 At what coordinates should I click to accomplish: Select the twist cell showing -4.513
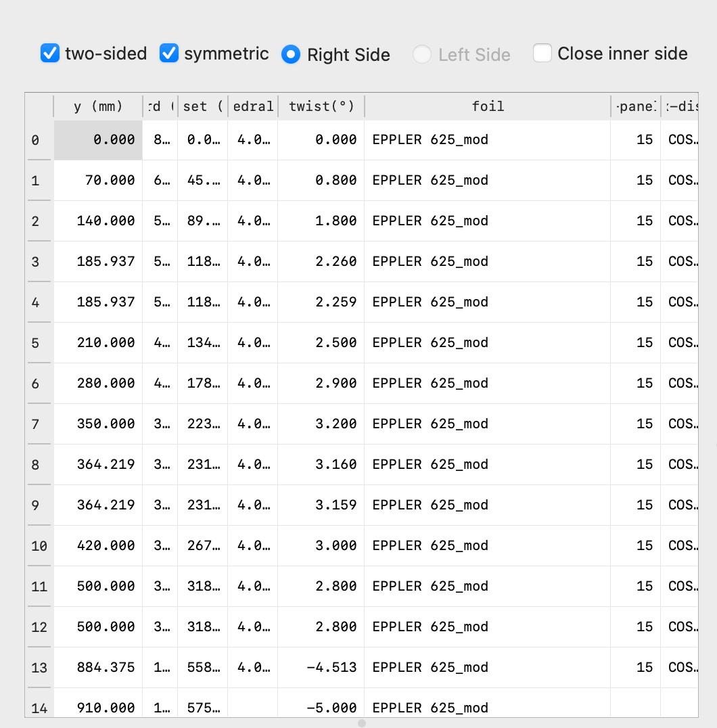point(321,668)
